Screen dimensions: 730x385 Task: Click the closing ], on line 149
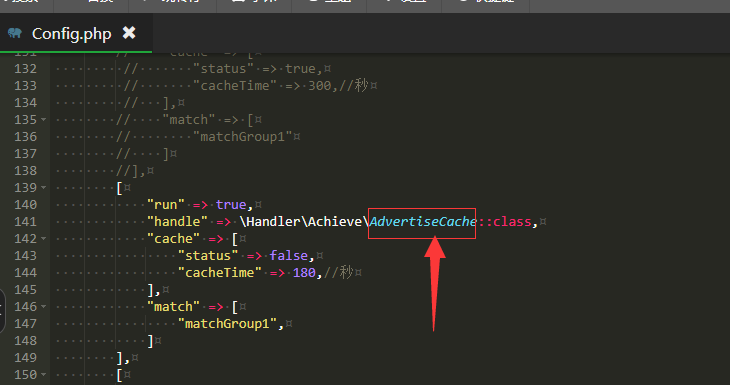coord(123,358)
